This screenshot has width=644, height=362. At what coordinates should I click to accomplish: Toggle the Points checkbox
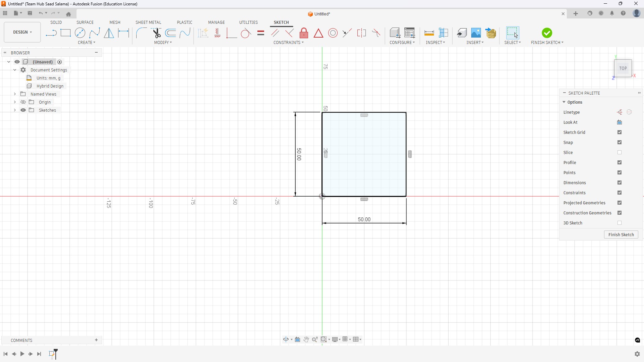tap(620, 173)
